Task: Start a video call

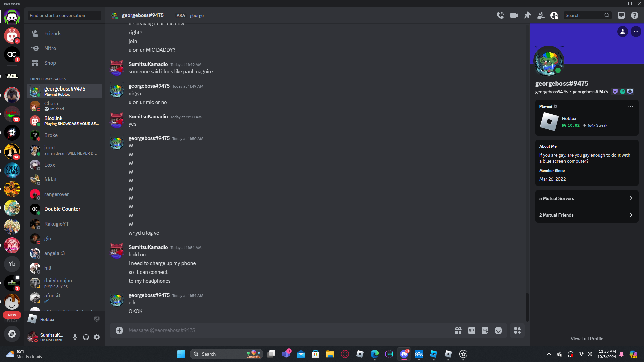Action: [514, 15]
